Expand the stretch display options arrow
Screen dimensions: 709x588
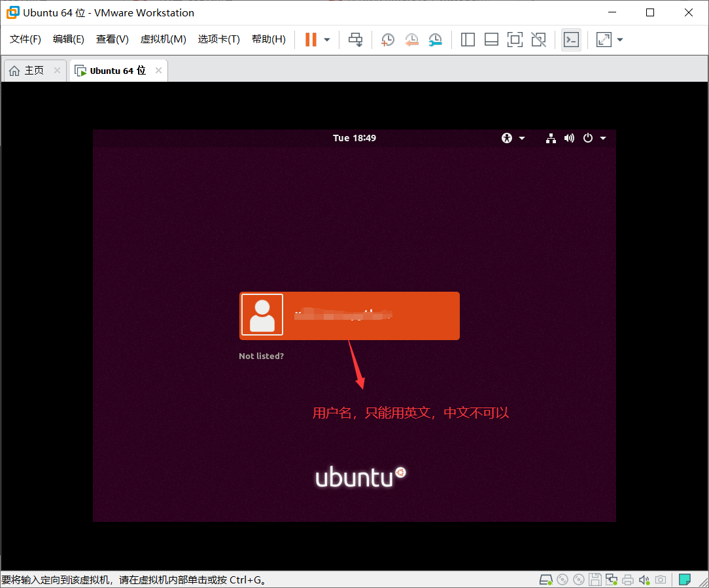[x=620, y=40]
